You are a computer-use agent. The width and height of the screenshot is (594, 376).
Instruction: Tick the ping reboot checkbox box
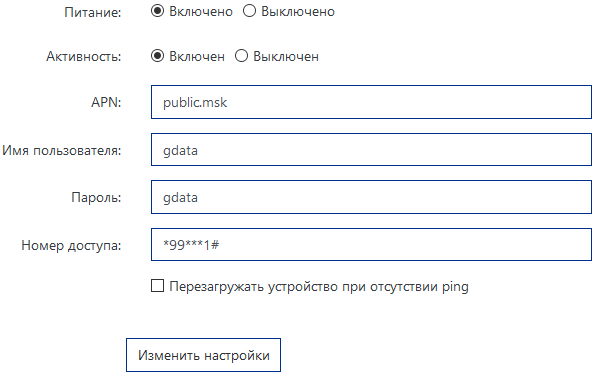[157, 286]
